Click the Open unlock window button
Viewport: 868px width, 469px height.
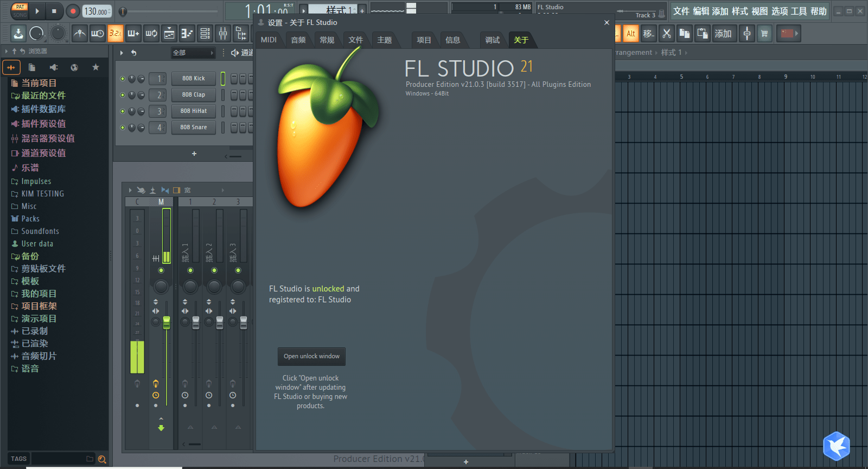(311, 356)
